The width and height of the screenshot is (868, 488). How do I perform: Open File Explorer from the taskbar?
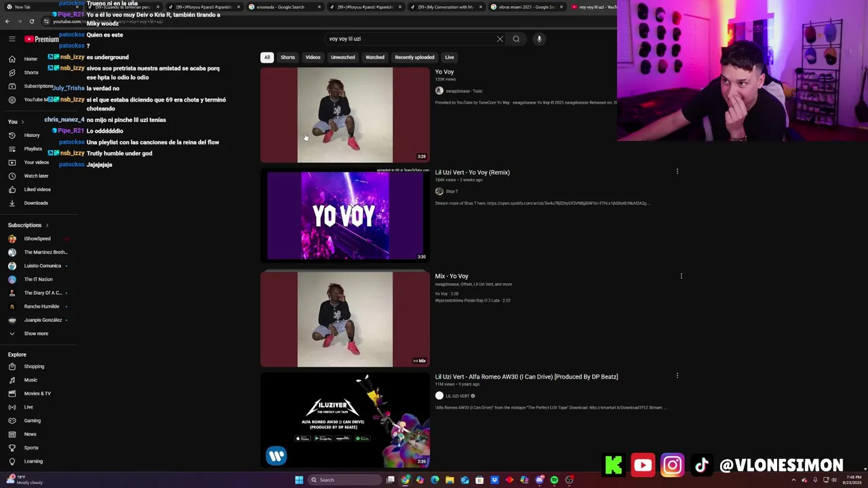tap(450, 480)
